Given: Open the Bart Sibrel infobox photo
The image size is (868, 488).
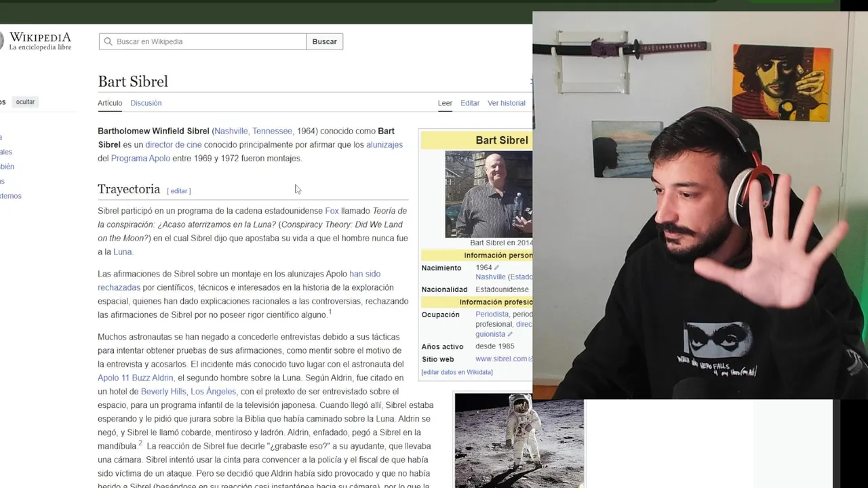Looking at the screenshot, I should pyautogui.click(x=488, y=194).
